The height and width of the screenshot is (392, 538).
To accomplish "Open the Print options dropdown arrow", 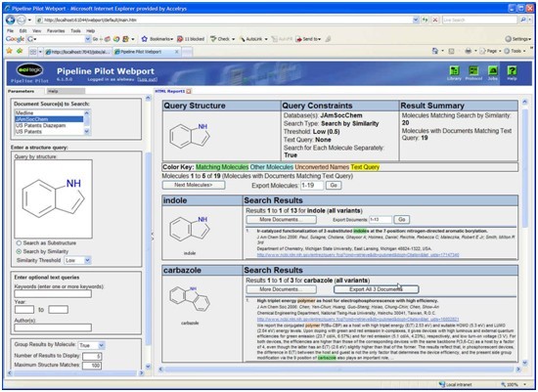I will pos(475,51).
